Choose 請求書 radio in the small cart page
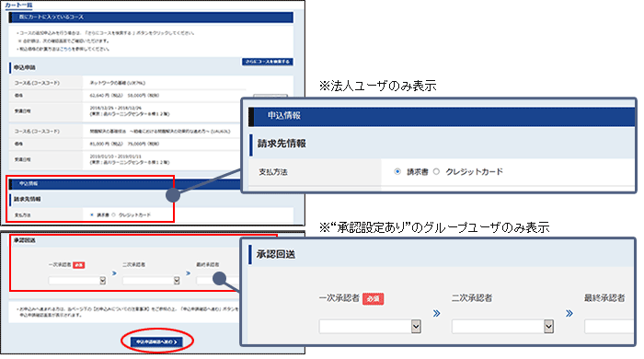 click(92, 214)
